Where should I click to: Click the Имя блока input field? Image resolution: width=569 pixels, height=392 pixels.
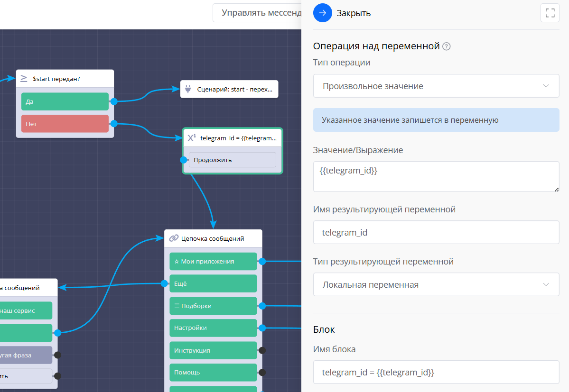(436, 372)
